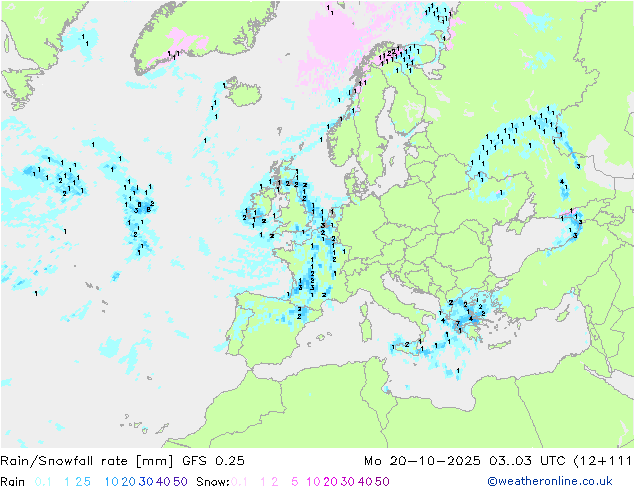Select the Rain 40 legend color value
634x490 pixels.
pos(163,482)
